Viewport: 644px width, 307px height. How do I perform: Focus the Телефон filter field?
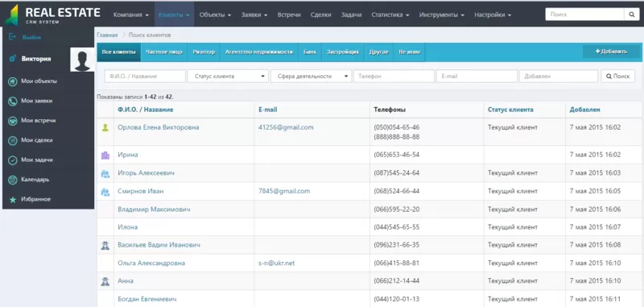point(394,76)
